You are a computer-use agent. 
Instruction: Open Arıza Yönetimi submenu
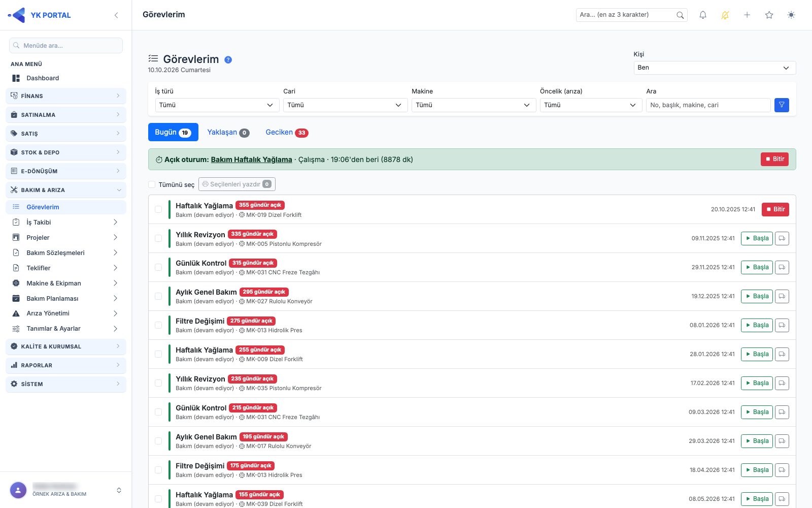click(x=66, y=313)
